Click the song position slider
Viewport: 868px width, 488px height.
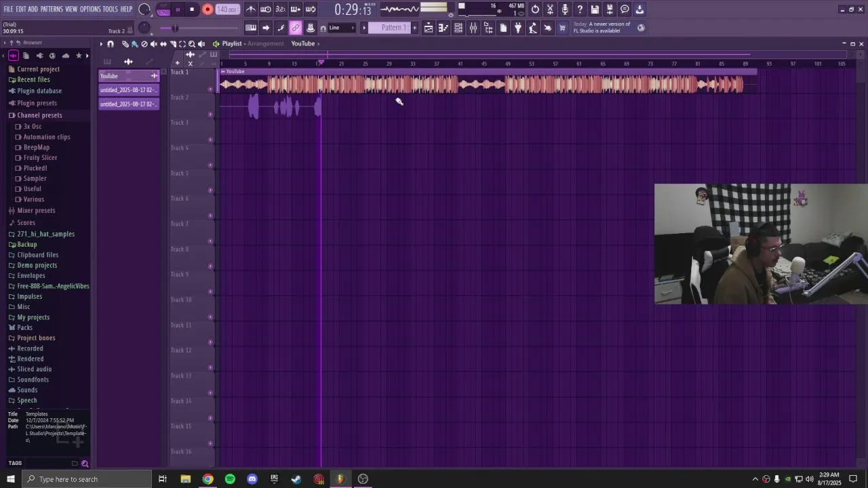[x=200, y=28]
